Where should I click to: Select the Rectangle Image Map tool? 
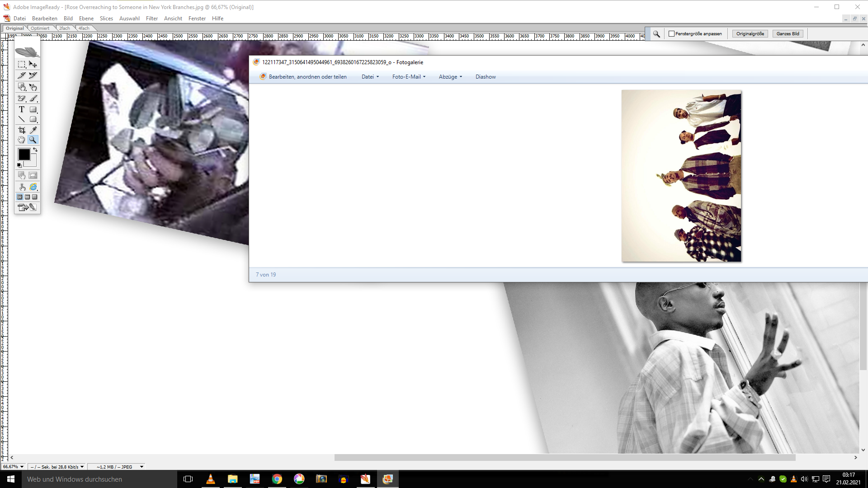tap(21, 87)
